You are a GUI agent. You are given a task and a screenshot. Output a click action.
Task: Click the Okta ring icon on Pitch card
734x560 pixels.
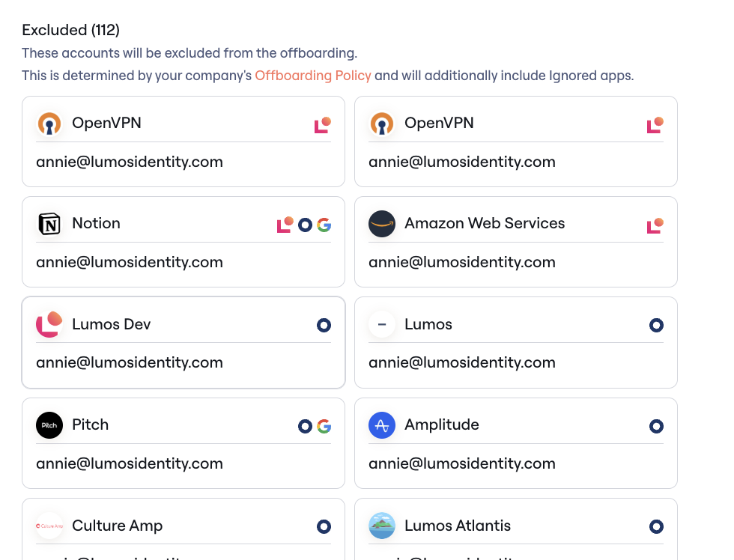coord(306,426)
